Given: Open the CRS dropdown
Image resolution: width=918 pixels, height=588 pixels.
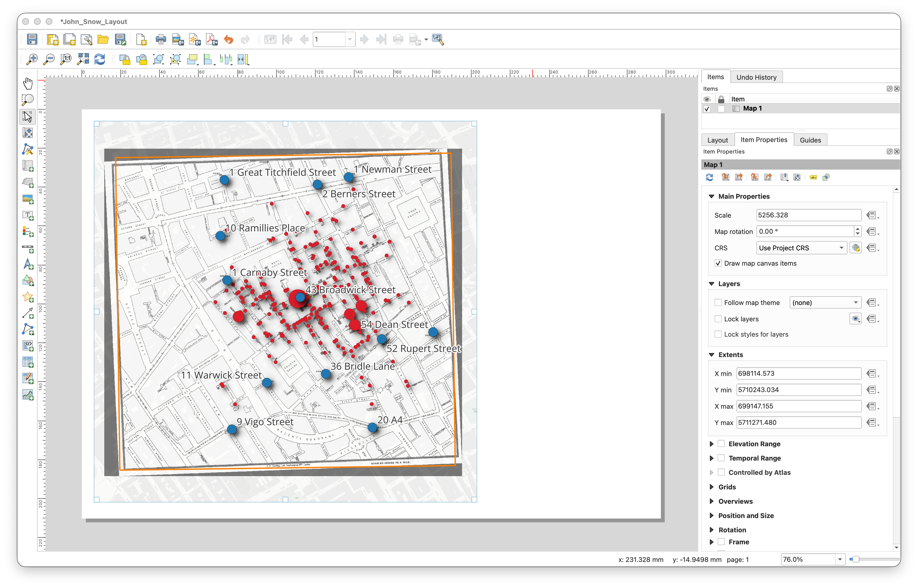Looking at the screenshot, I should point(801,248).
